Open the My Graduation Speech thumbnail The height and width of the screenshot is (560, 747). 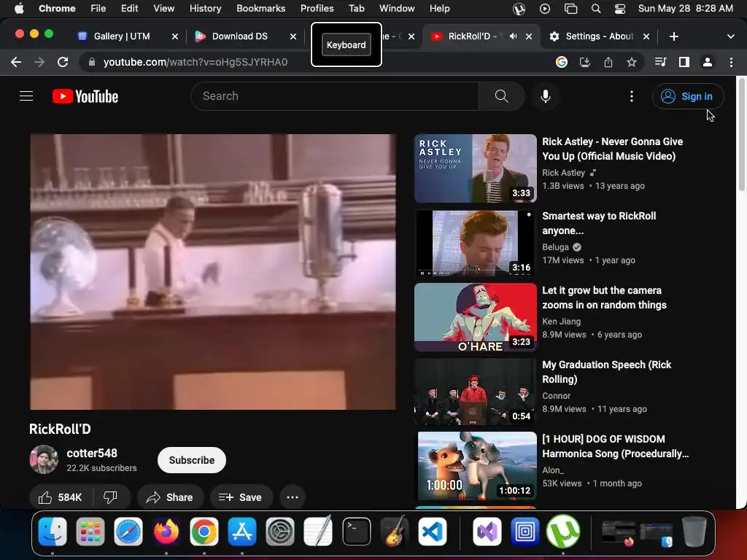point(476,392)
